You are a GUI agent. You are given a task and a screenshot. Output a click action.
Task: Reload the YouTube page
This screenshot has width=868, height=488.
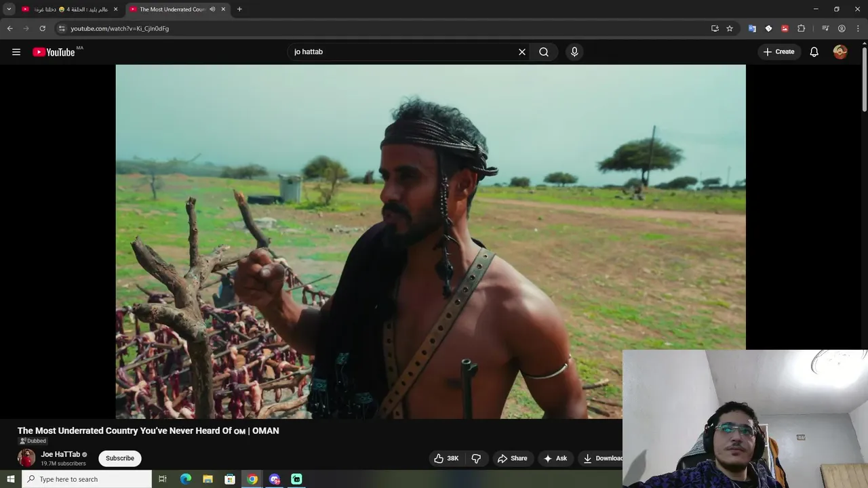pyautogui.click(x=42, y=28)
